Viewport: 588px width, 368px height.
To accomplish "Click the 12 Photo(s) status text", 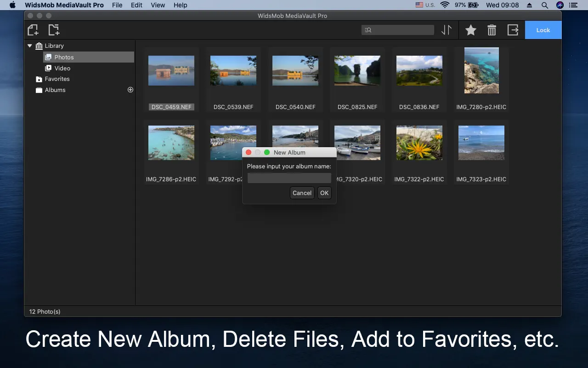I will coord(45,311).
